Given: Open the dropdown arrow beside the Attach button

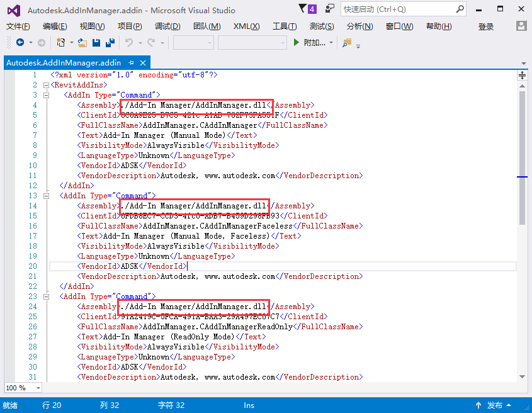Looking at the screenshot, I should click(x=332, y=43).
